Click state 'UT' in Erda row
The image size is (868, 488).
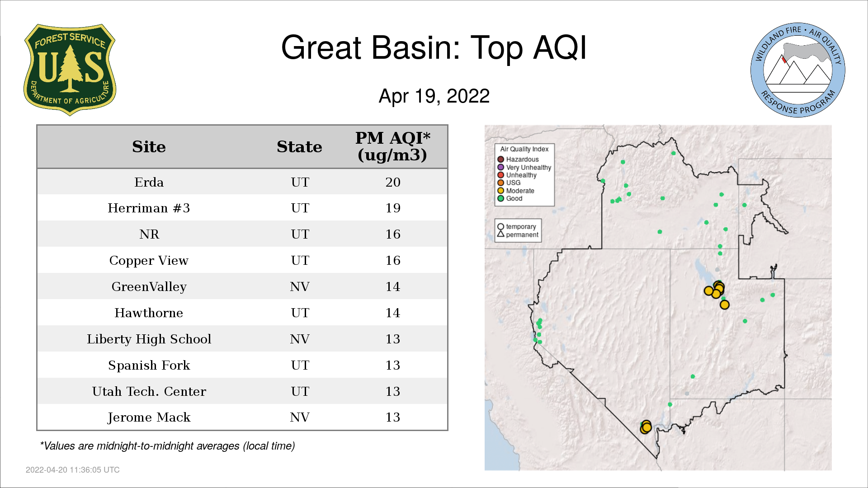300,182
